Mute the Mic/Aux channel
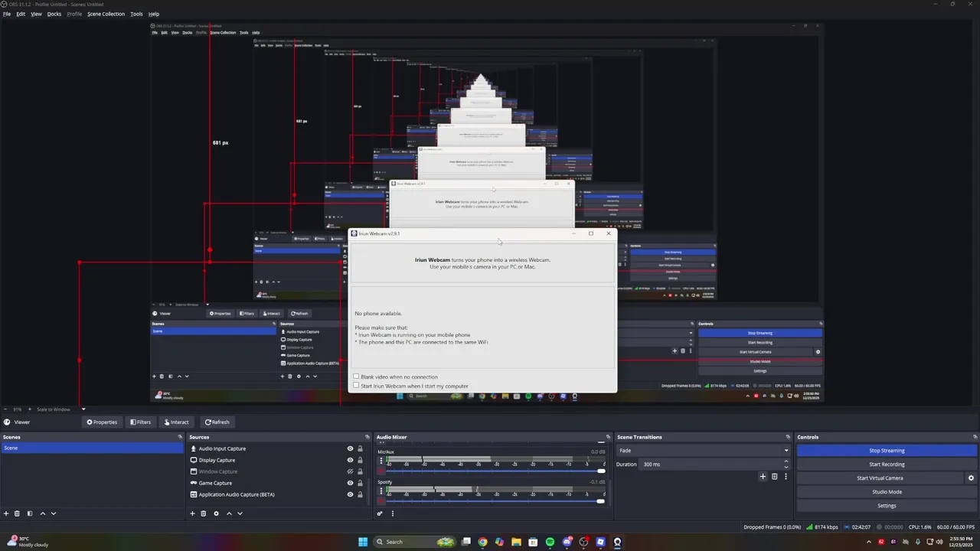 click(381, 471)
